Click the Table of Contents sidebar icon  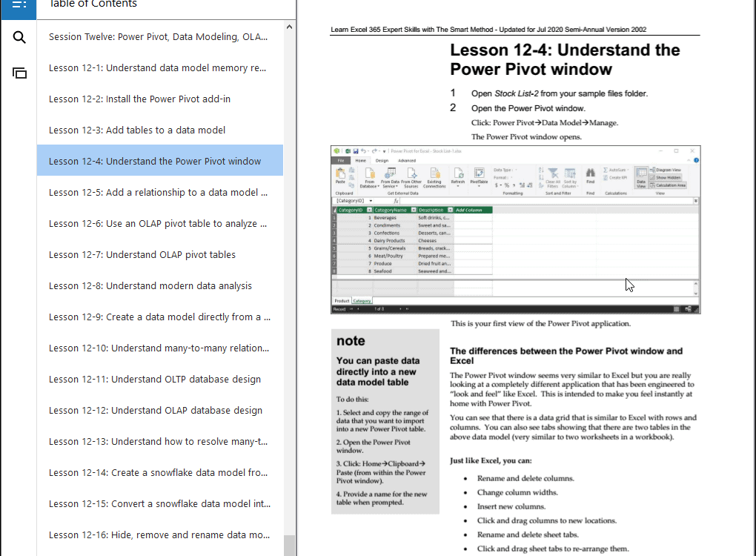pyautogui.click(x=19, y=5)
